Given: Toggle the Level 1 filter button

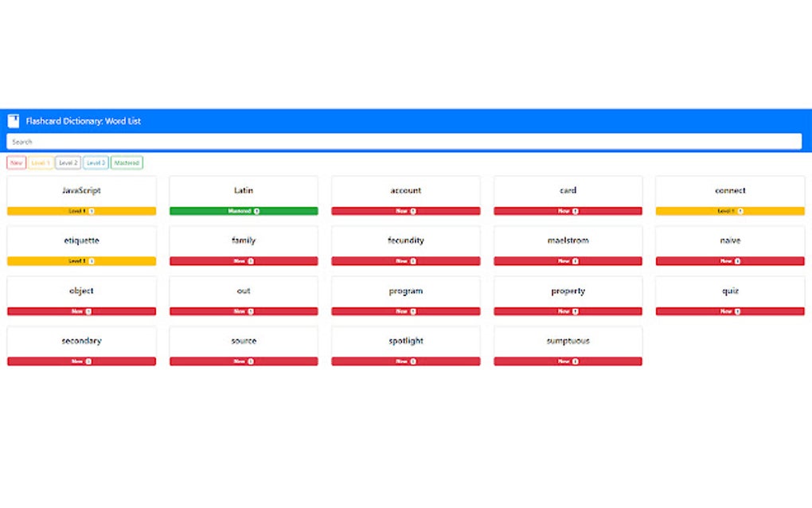Looking at the screenshot, I should [x=41, y=162].
